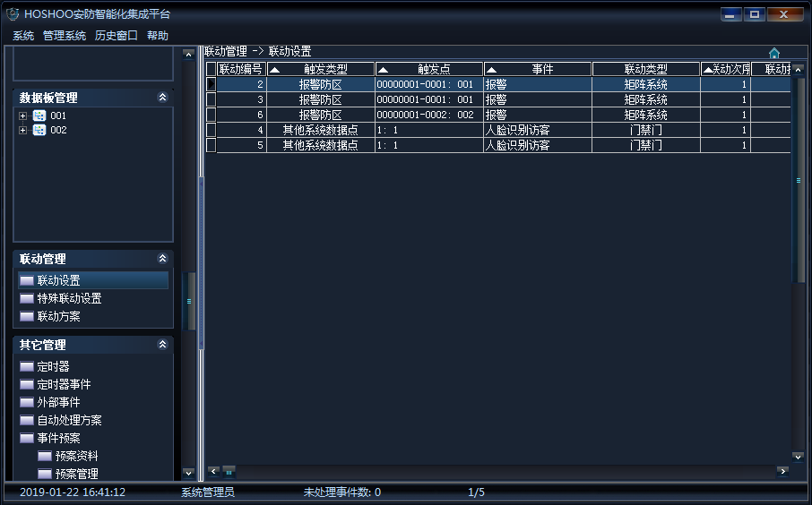This screenshot has width=812, height=505.
Task: Click the home icon at top right
Action: (x=774, y=53)
